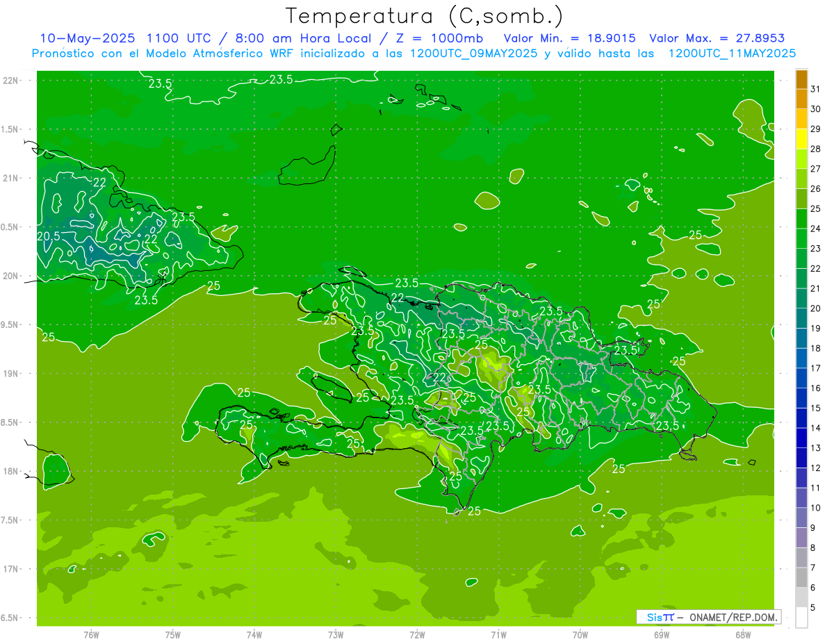Viewport: 834px width, 644px height.
Task: Click the '22N' latitude axis label
Action: tap(11, 80)
